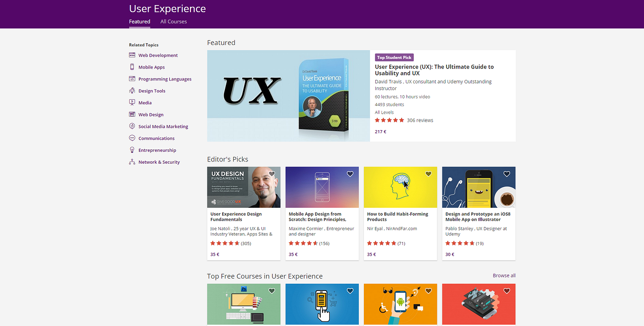The image size is (644, 326).
Task: Select the Network & Security icon
Action: [x=132, y=162]
